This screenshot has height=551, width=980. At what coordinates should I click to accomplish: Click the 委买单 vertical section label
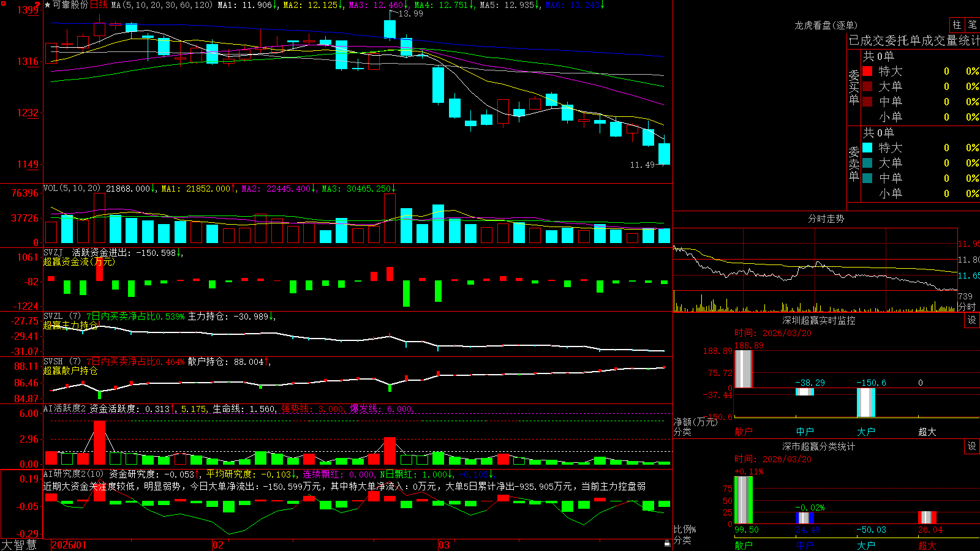[854, 87]
